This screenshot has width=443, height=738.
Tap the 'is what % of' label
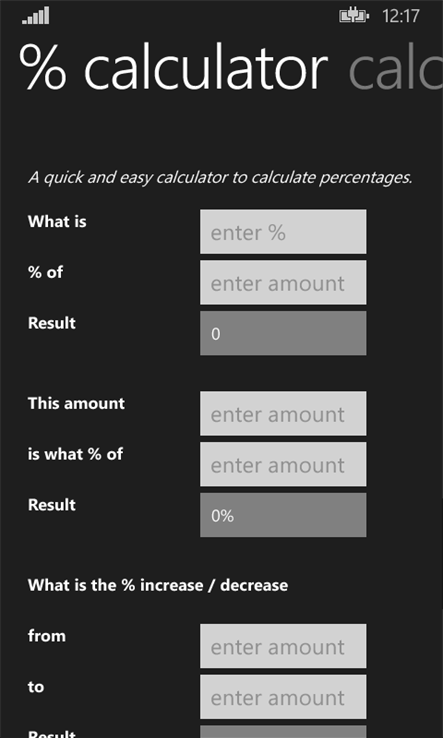point(75,454)
